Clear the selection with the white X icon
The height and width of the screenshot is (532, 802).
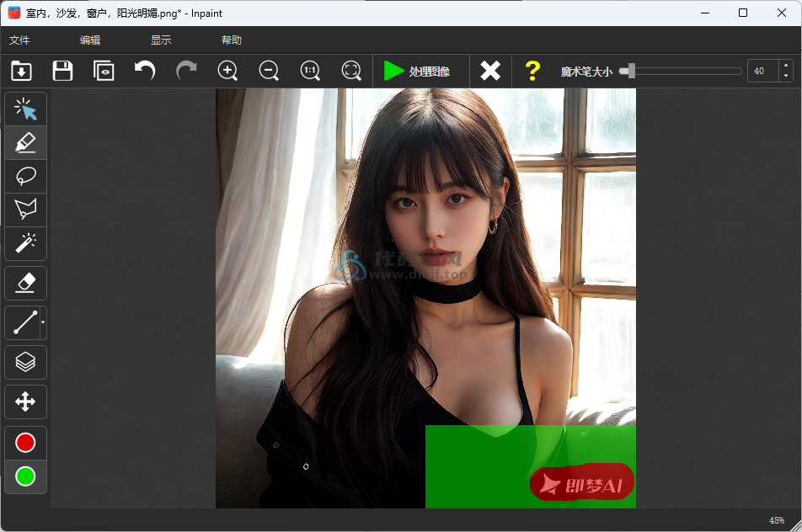point(490,71)
